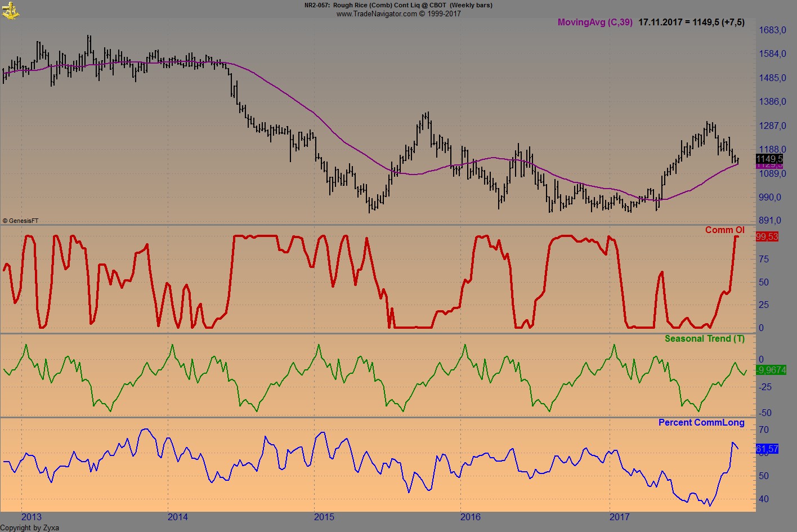Click the sailing ship logo icon
The height and width of the screenshot is (532, 797).
pyautogui.click(x=11, y=10)
